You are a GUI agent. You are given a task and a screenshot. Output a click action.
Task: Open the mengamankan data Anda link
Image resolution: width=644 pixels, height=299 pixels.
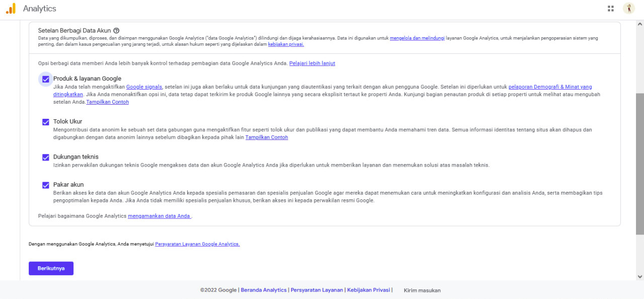(x=159, y=216)
